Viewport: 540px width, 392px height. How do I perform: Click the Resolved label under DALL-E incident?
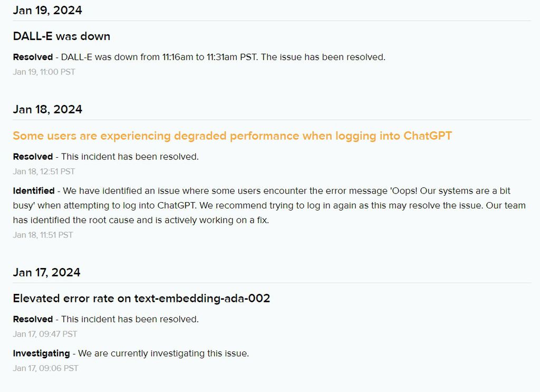click(33, 57)
